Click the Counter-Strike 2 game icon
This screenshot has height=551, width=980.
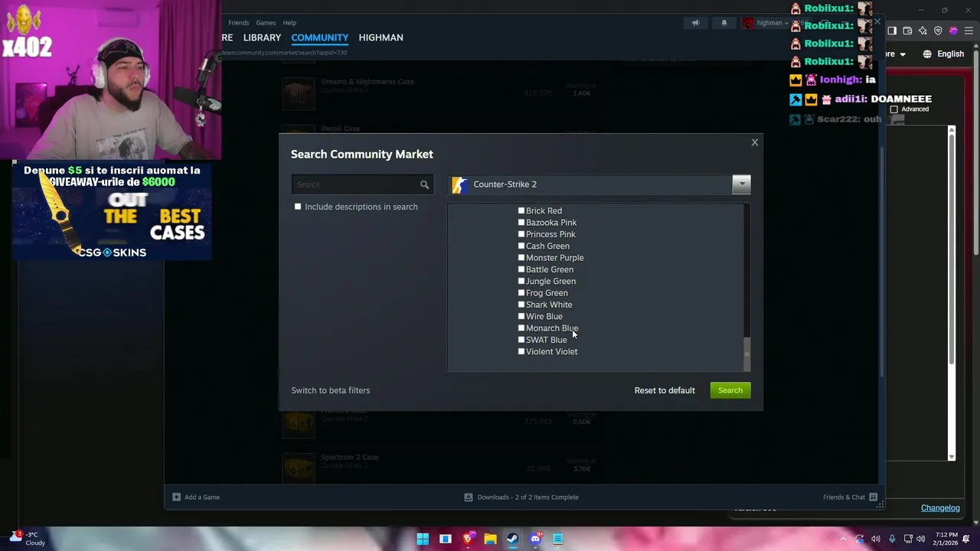[459, 184]
